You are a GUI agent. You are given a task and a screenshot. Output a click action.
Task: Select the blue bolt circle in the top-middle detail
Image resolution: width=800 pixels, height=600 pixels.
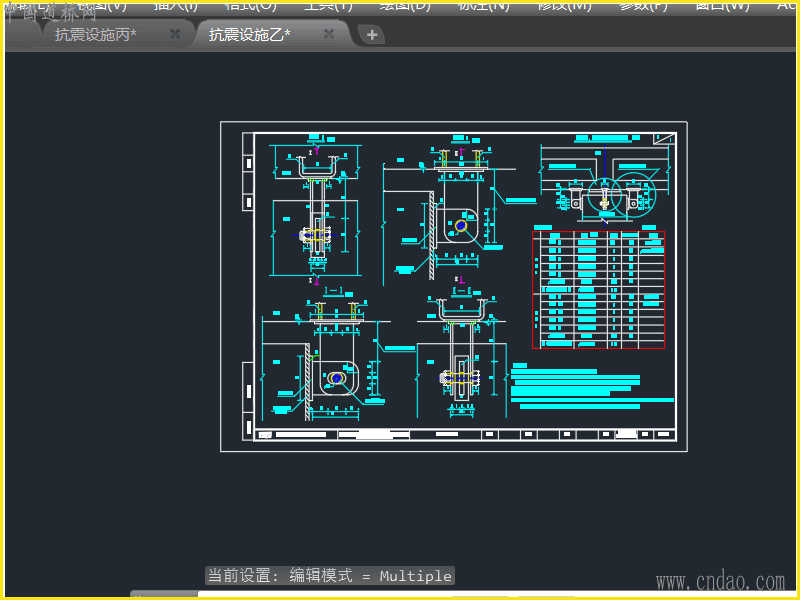(x=460, y=225)
